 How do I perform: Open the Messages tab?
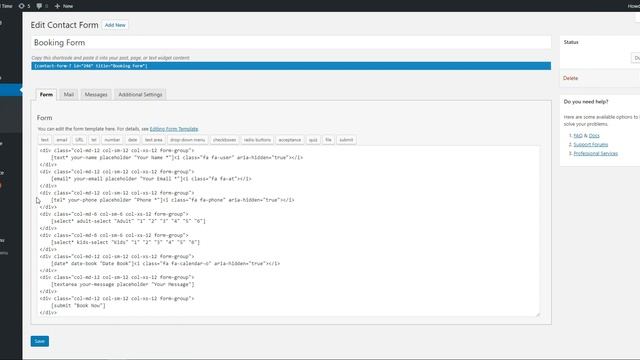click(96, 94)
